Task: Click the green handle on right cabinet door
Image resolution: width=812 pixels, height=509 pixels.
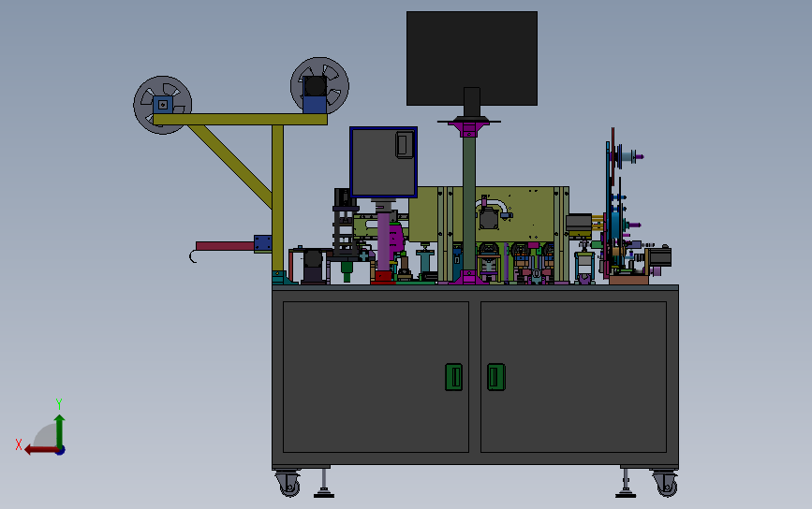Action: (x=496, y=377)
